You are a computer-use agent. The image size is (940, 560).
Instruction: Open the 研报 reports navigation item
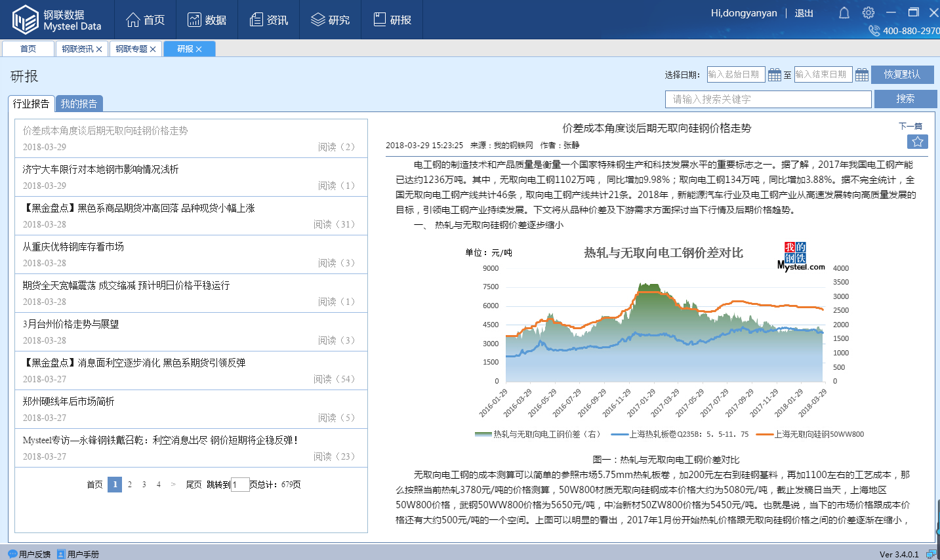point(392,20)
